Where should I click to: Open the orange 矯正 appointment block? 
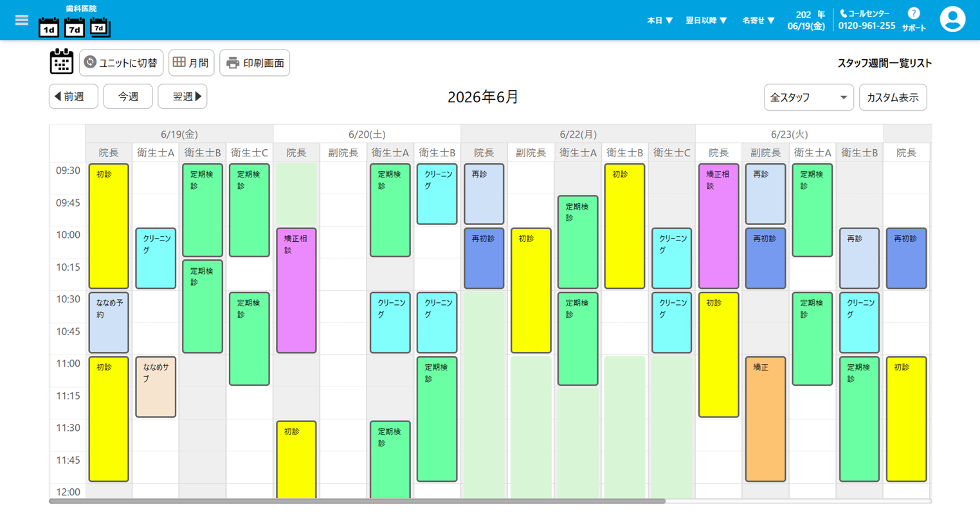pos(765,419)
